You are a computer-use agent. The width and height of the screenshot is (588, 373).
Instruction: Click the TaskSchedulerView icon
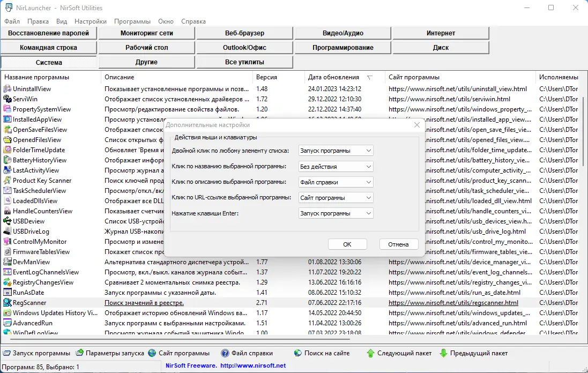7,190
